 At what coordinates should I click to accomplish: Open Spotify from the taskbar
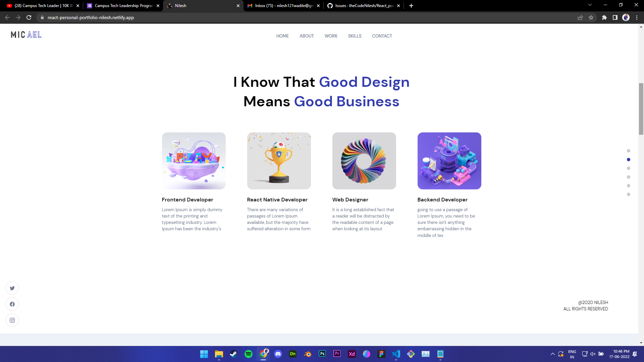(x=249, y=354)
